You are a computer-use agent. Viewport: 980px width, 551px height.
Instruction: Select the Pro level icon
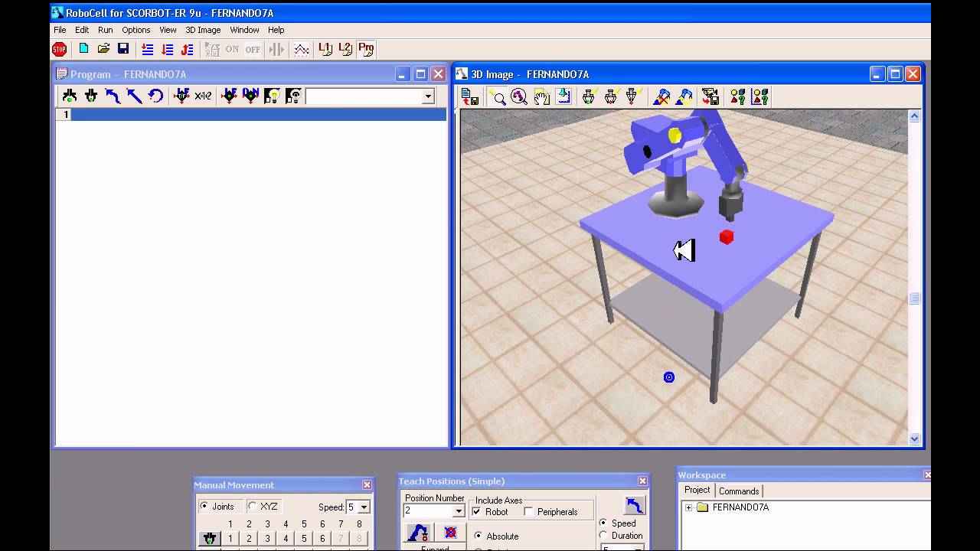tap(366, 49)
